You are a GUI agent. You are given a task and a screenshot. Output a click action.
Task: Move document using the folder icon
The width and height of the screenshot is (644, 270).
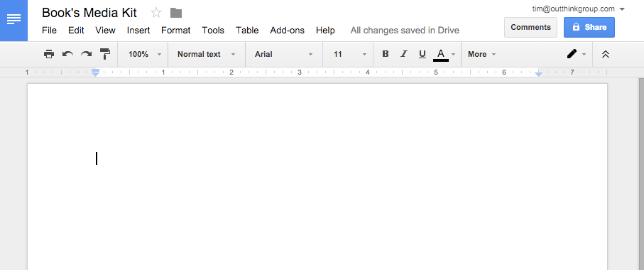[176, 13]
